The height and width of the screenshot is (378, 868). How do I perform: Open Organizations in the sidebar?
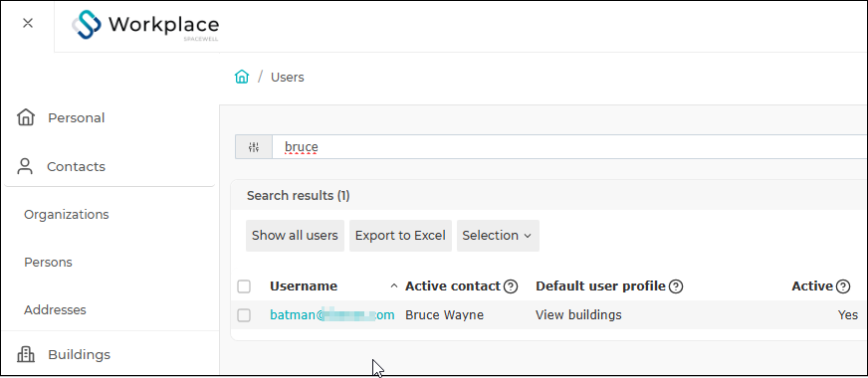[67, 215]
